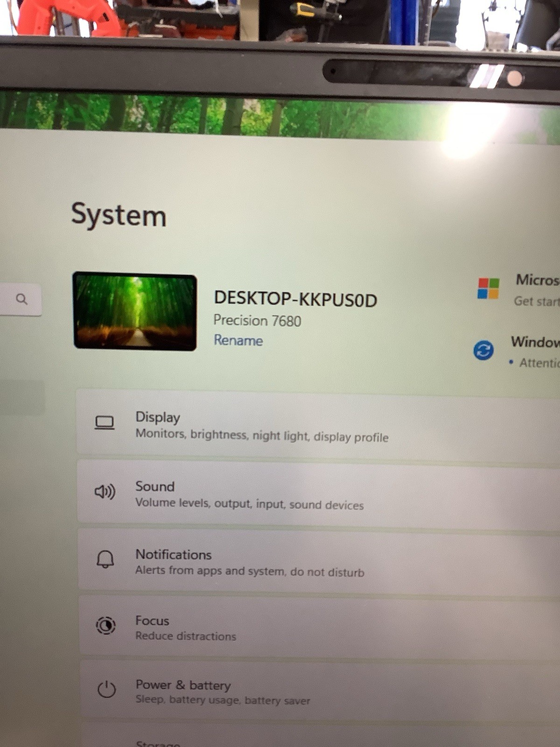Click the Precision 7680 model text
The height and width of the screenshot is (747, 560).
[257, 320]
